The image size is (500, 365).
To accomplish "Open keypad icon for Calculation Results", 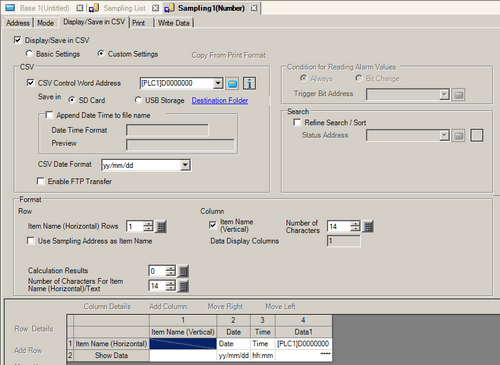I will click(183, 271).
